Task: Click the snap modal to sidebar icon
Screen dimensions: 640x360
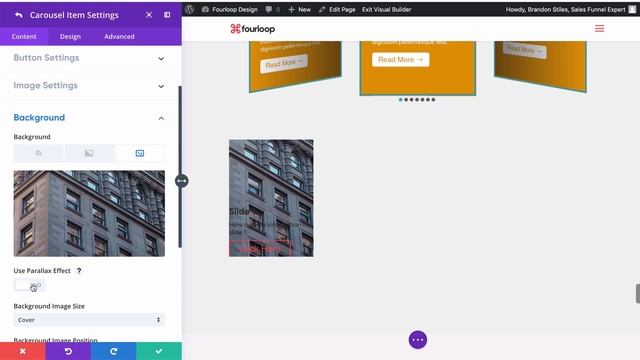Action: pyautogui.click(x=167, y=15)
